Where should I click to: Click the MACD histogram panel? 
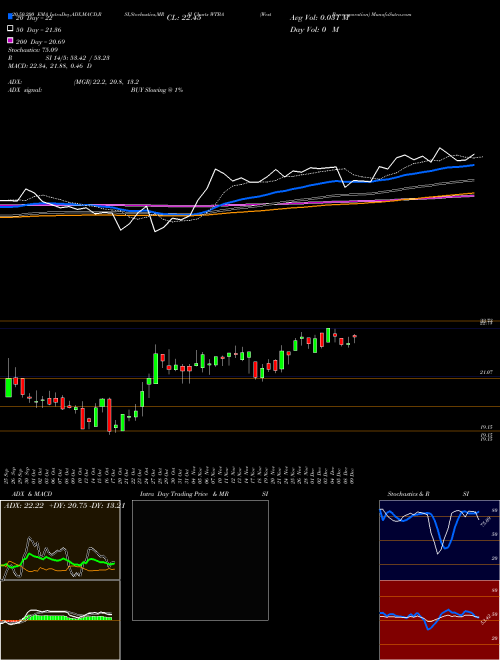click(x=60, y=620)
